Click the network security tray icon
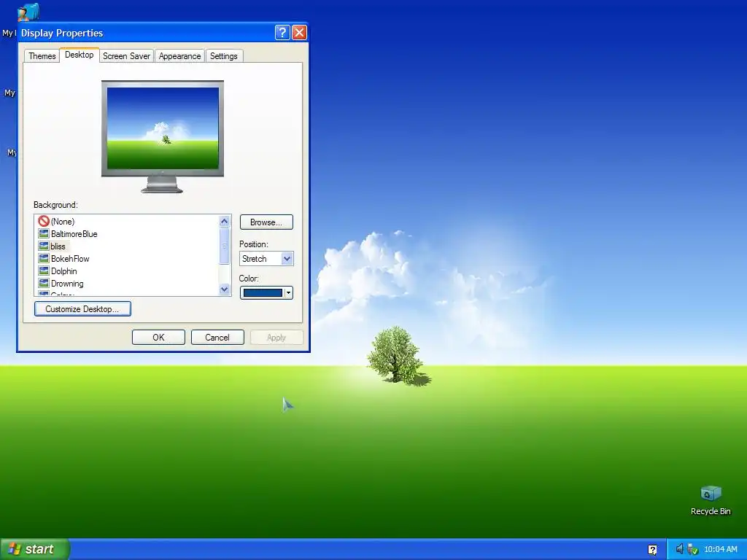The width and height of the screenshot is (747, 560). tap(693, 549)
